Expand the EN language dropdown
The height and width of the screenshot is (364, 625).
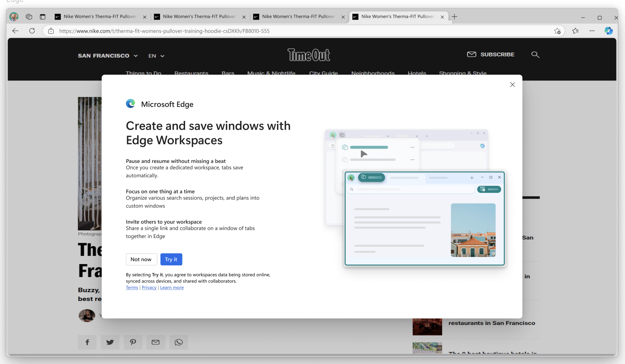(156, 56)
